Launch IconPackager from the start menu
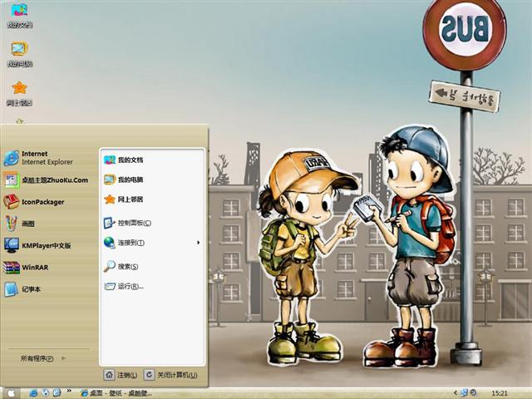 [x=34, y=202]
